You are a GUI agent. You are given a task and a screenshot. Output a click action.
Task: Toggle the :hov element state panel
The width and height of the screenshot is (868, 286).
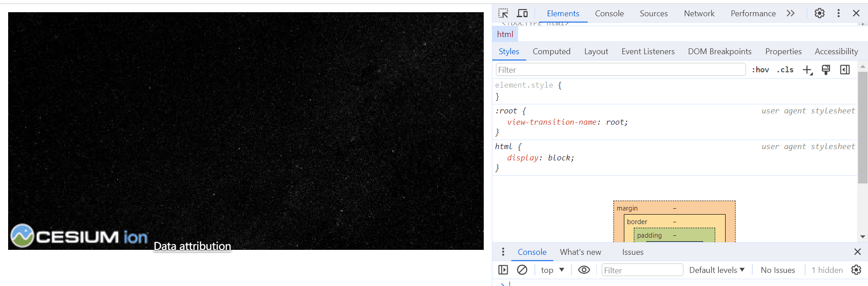[760, 70]
